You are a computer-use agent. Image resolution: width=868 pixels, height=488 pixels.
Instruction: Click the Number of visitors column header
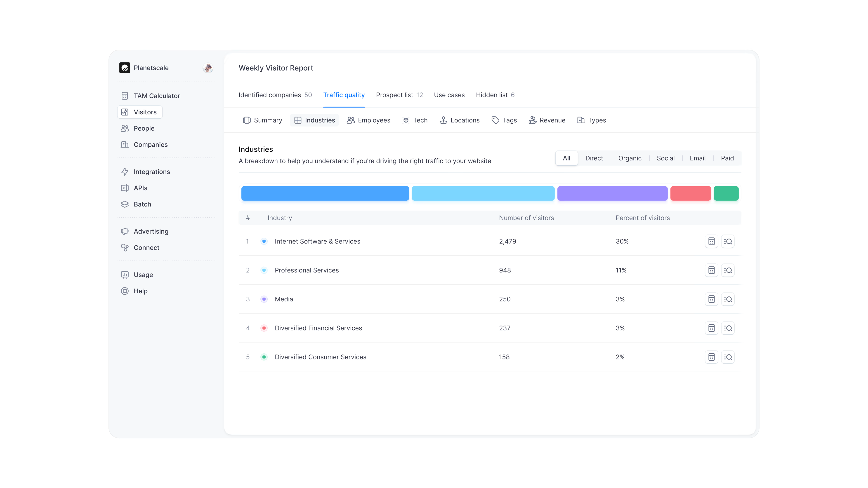point(526,218)
